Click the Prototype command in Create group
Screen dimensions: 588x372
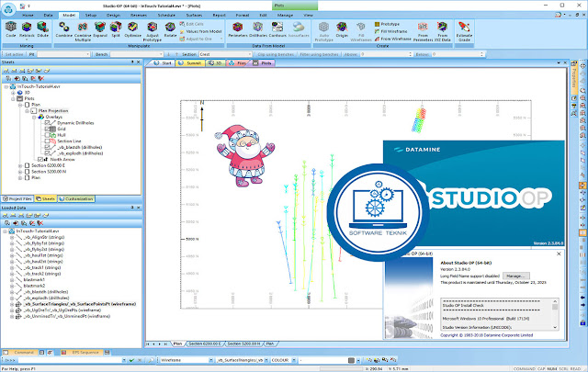[387, 24]
